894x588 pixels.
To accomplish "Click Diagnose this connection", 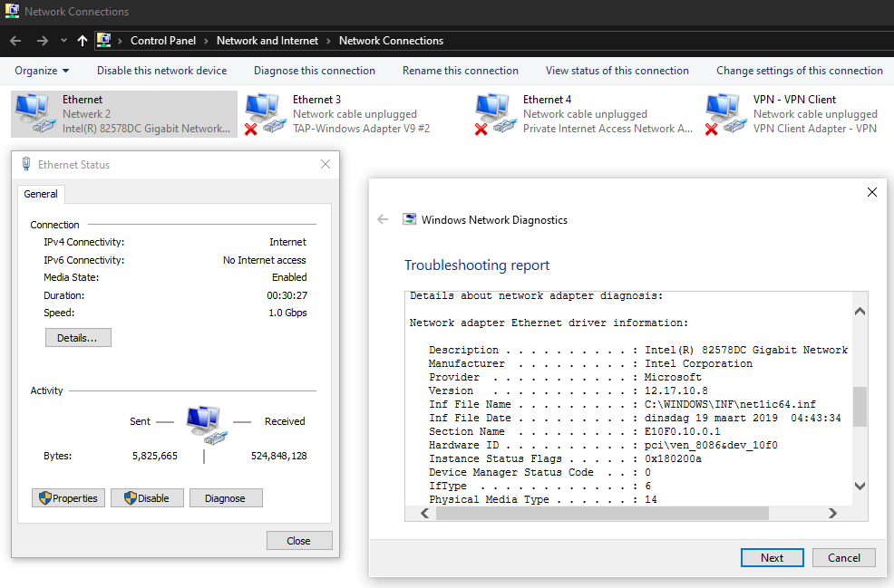I will tap(315, 71).
